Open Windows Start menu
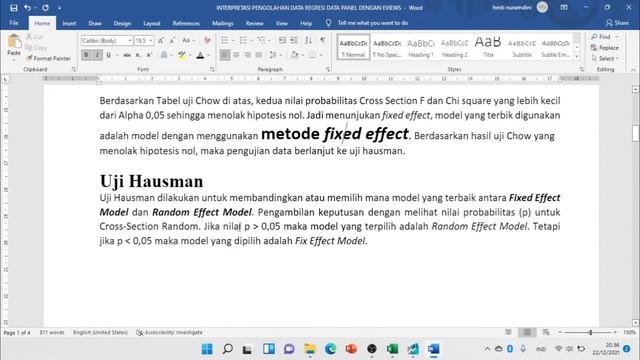640x360 pixels. (207, 349)
